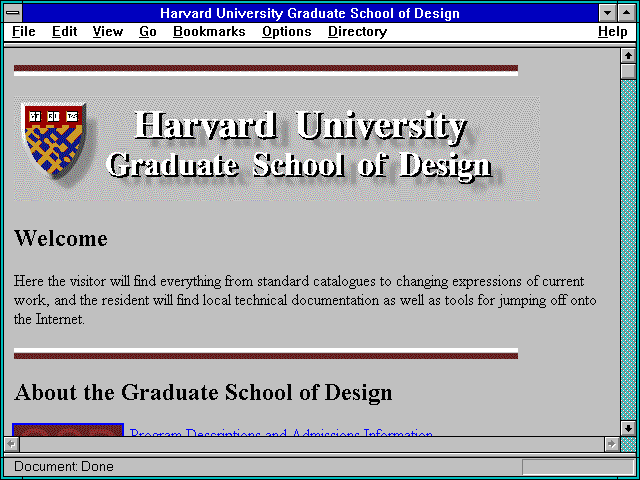Click the vertical scrollbar down arrow
This screenshot has width=640, height=480.
click(x=628, y=428)
